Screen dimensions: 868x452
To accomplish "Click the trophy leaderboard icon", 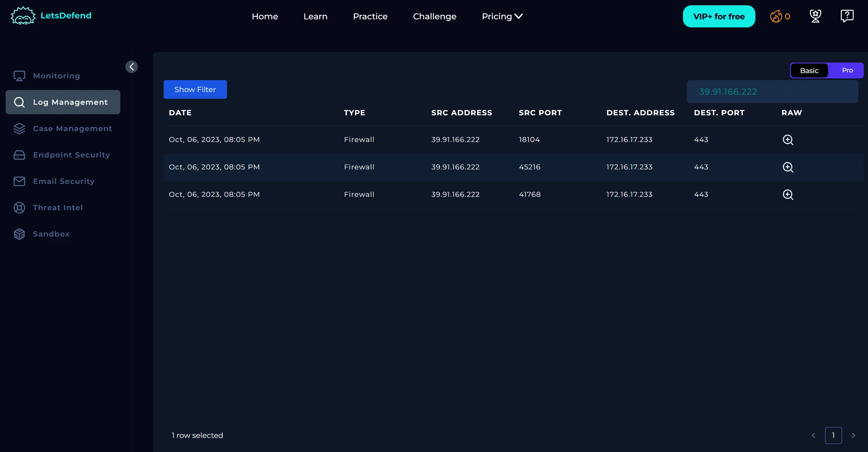I will tap(815, 16).
